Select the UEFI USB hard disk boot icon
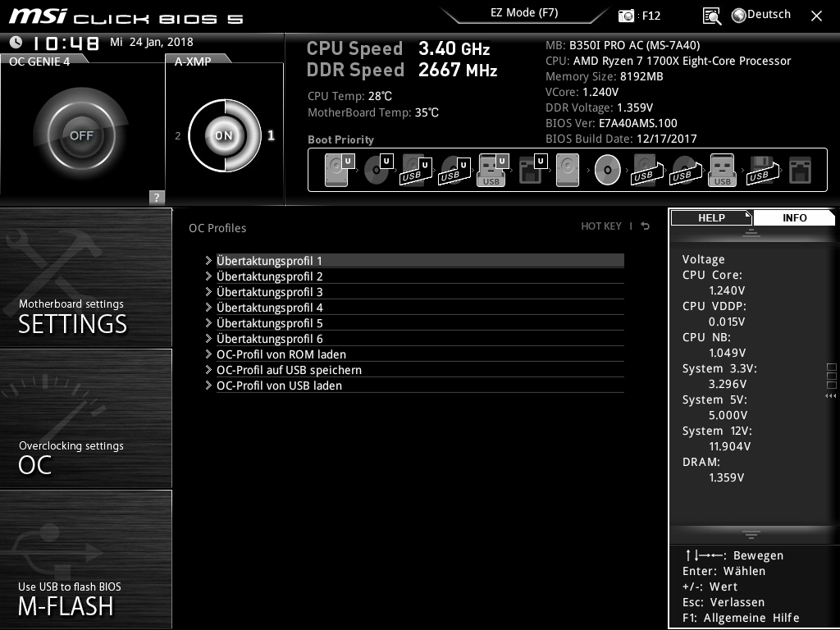Screen dimensions: 840x630 pyautogui.click(x=416, y=171)
